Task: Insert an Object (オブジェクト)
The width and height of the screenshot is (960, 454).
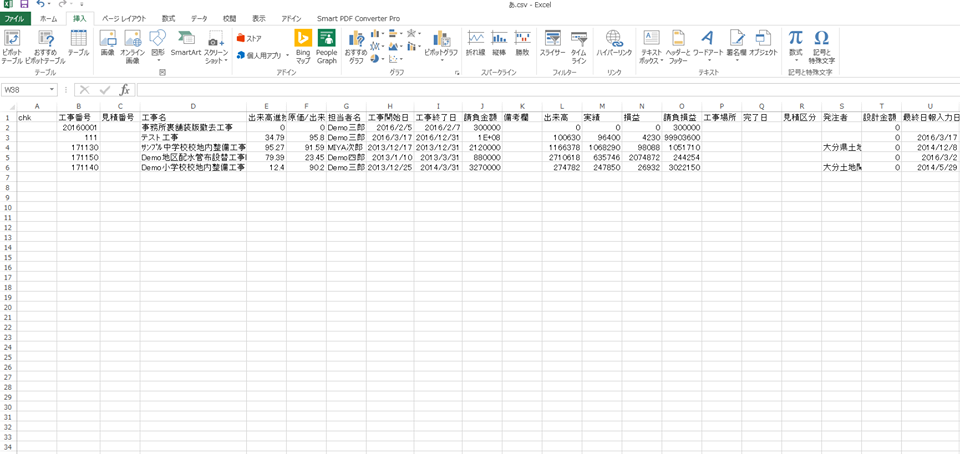Action: [763, 43]
